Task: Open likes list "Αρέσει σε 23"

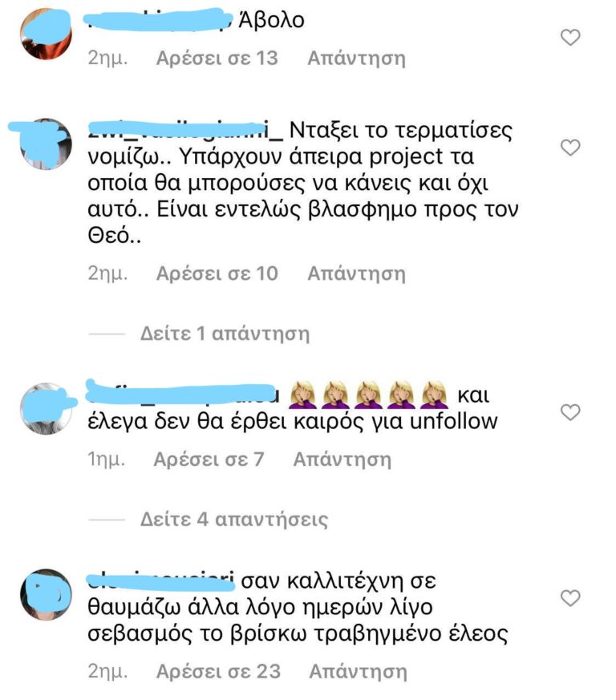Action: [218, 671]
